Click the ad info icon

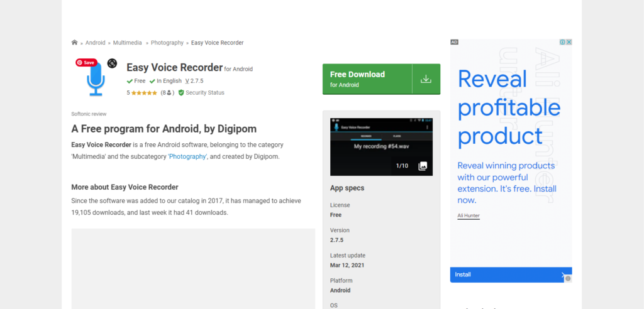[x=563, y=42]
